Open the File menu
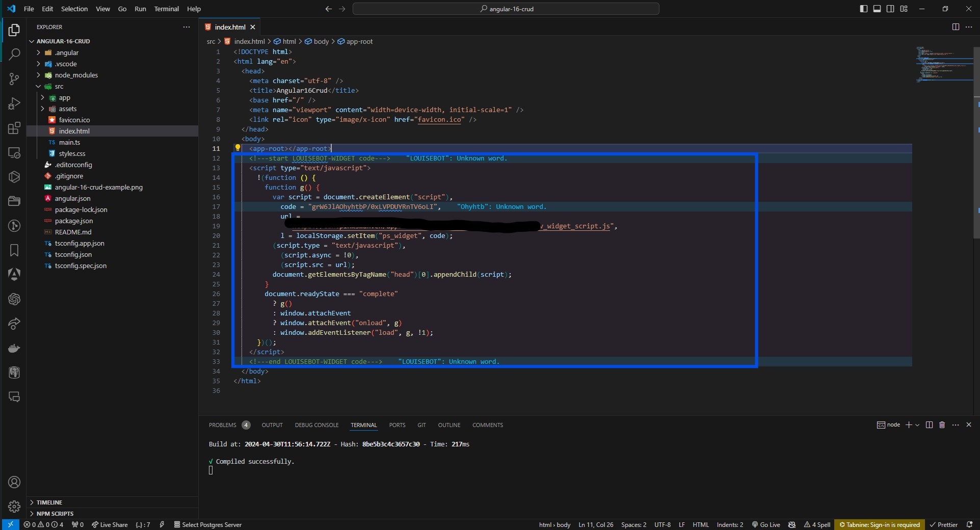Image resolution: width=980 pixels, height=530 pixels. pos(29,9)
